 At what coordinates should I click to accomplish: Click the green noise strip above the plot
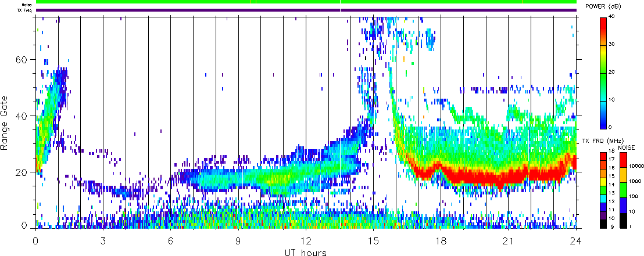click(x=306, y=2)
